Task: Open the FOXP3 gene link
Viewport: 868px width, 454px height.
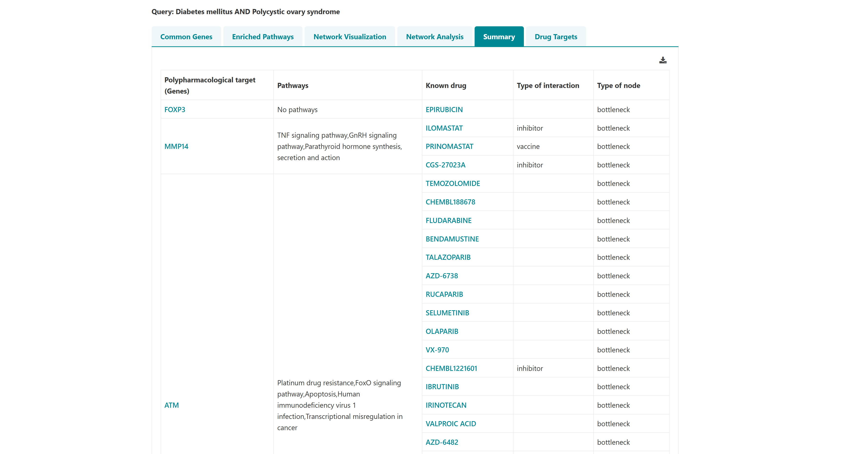Action: (175, 109)
